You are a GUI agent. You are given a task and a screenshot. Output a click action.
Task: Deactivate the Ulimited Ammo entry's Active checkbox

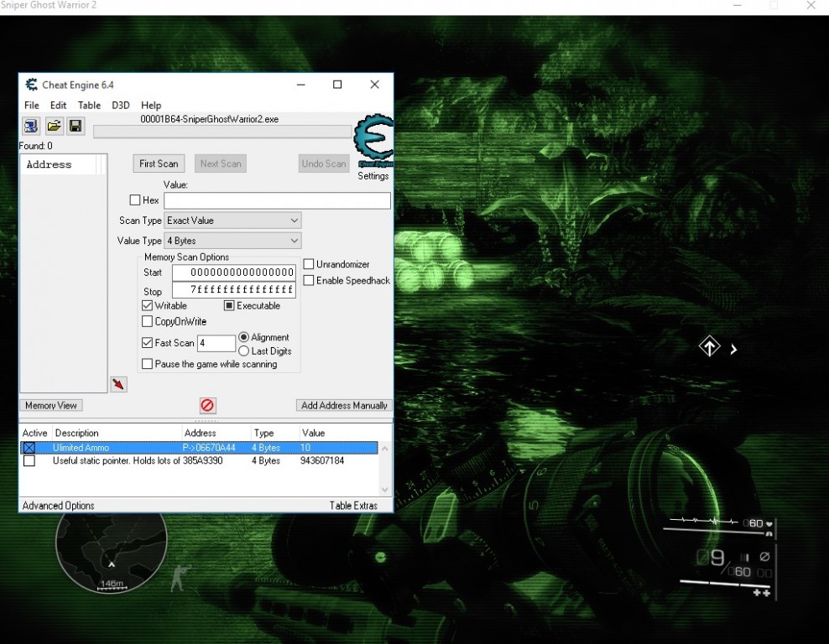(29, 448)
